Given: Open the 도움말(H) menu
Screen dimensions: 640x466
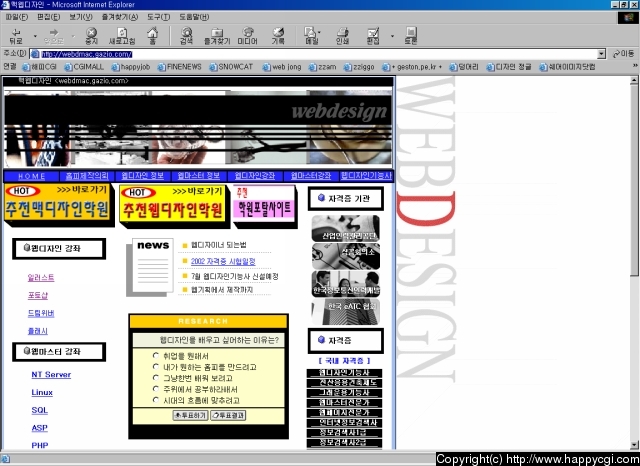Looking at the screenshot, I should [x=194, y=17].
